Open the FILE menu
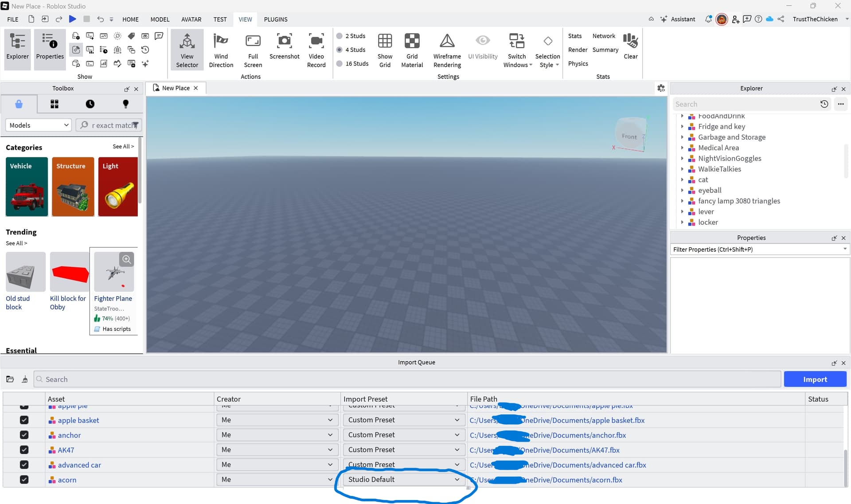 pos(13,20)
